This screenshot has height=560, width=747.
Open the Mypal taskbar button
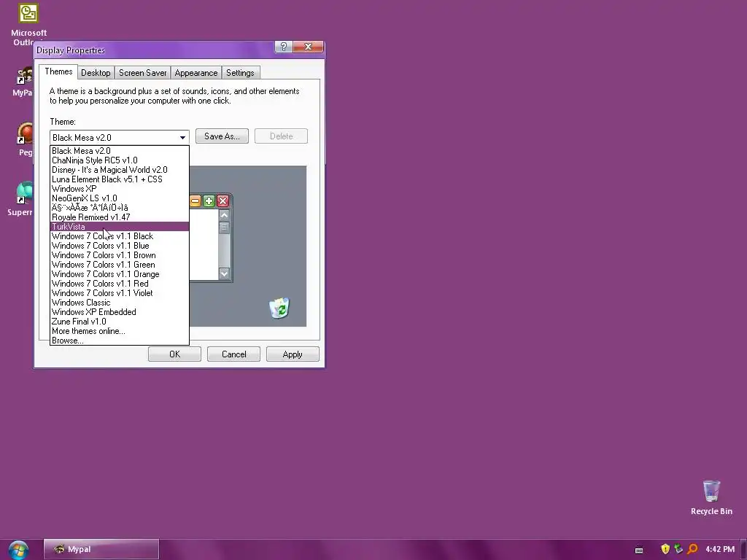[x=101, y=549]
